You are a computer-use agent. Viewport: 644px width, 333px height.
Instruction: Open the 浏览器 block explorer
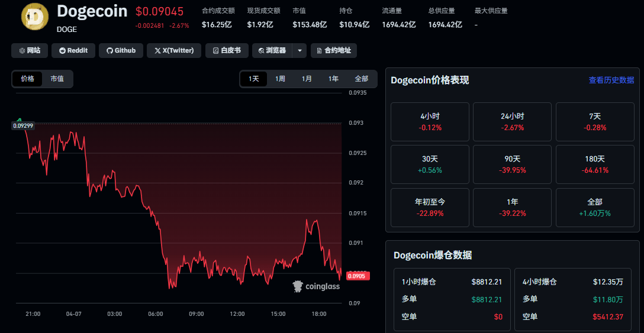point(272,50)
